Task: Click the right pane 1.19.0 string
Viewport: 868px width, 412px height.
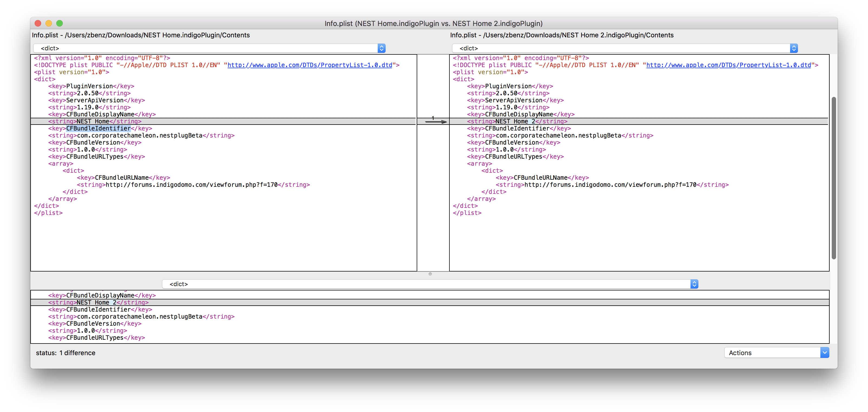Action: 508,107
